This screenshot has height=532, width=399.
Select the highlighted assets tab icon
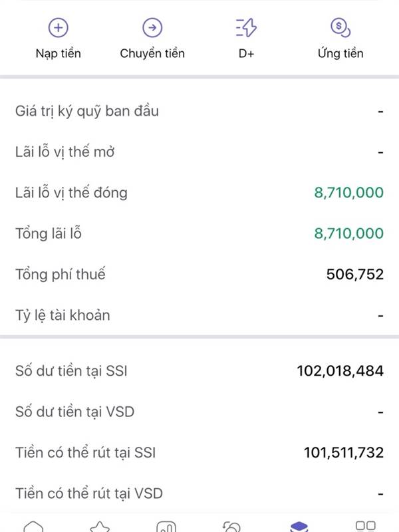point(299,527)
